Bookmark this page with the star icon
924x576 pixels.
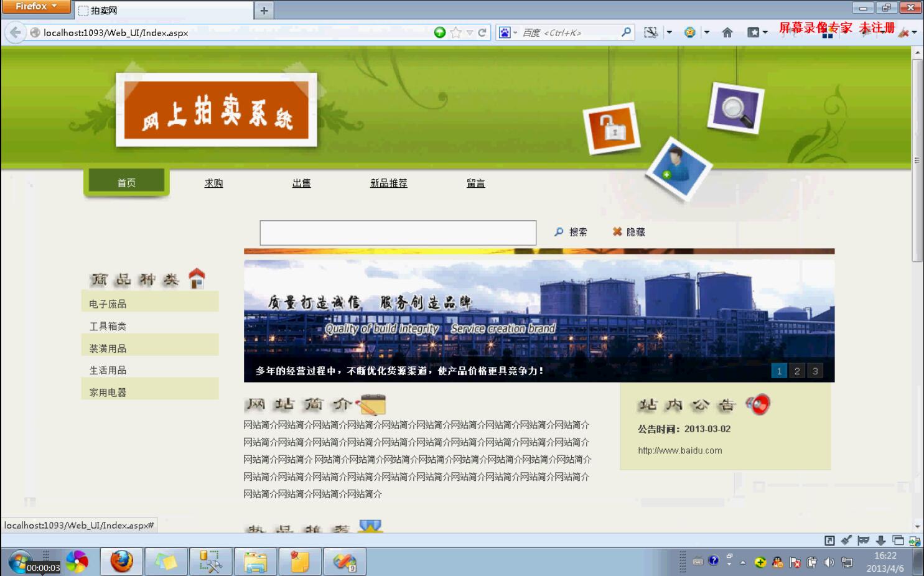(x=456, y=32)
